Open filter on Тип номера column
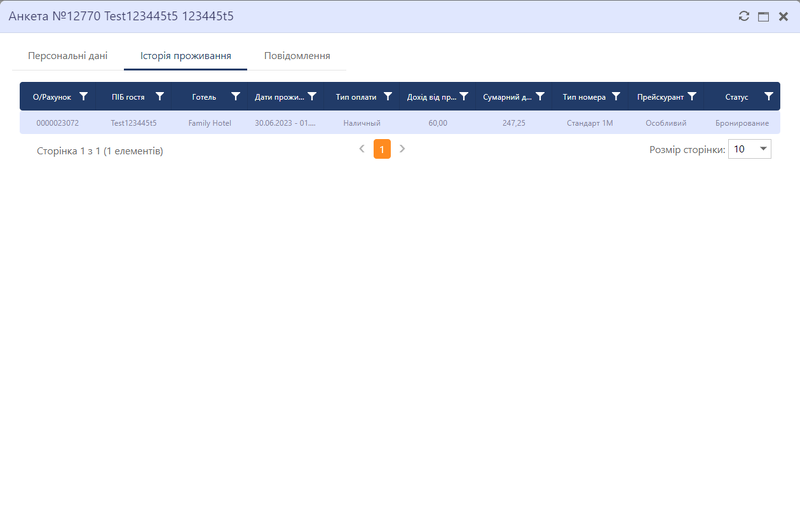The image size is (800, 515). pos(616,97)
